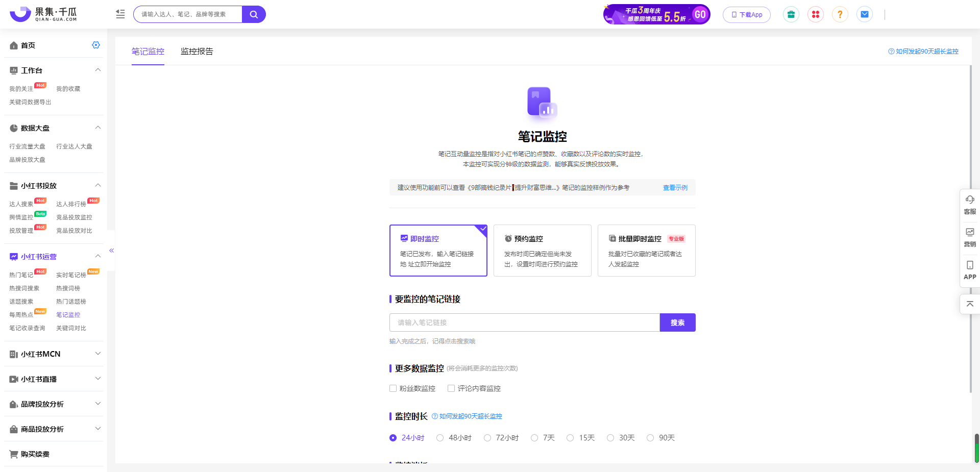Screen dimensions: 980x472
Task: Expand the 商品投放分析 section chevron
Action: pyautogui.click(x=98, y=428)
